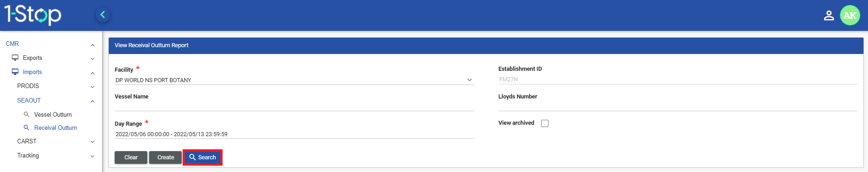The height and width of the screenshot is (172, 868).
Task: Click the monitor icon beside Imports
Action: [15, 72]
